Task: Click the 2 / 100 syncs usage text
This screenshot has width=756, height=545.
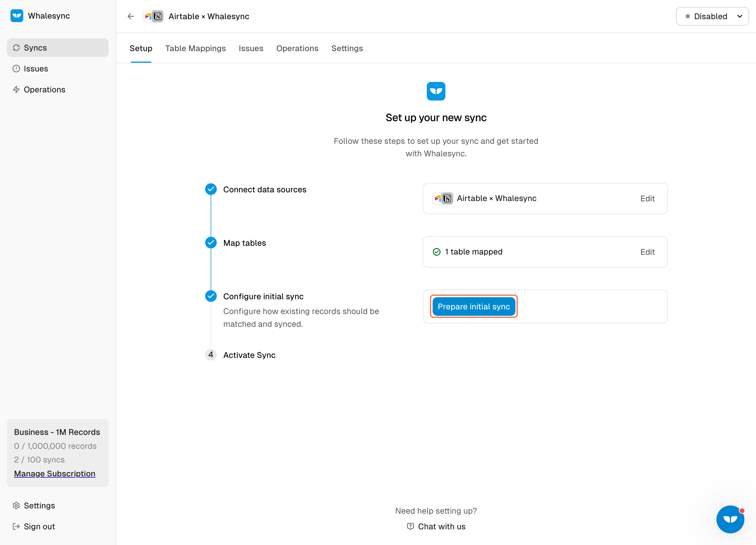Action: (39, 460)
